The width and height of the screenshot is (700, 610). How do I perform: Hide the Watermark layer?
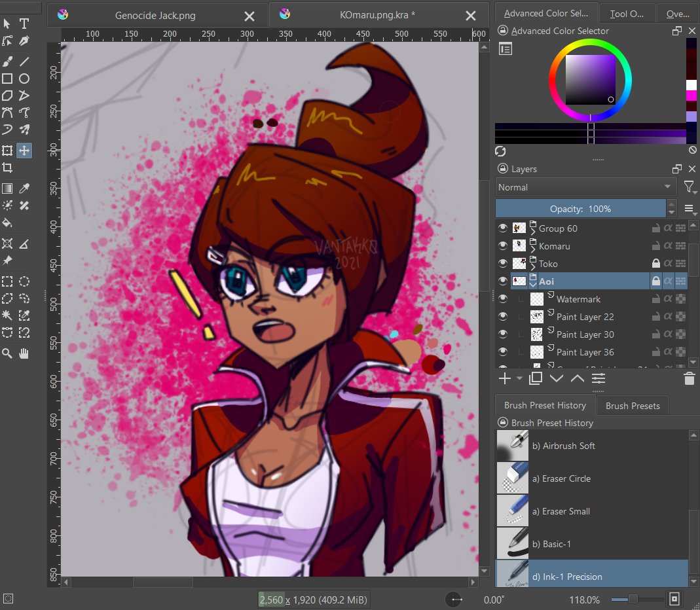[503, 298]
